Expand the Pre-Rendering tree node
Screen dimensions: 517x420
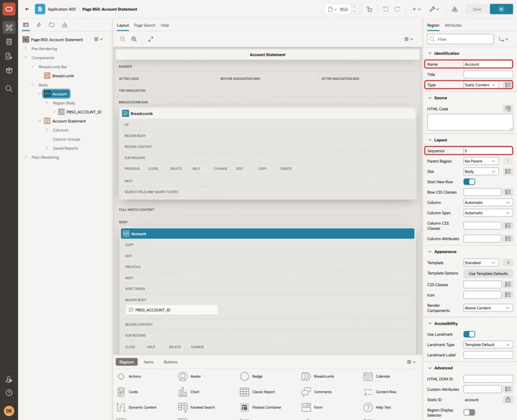(26, 48)
